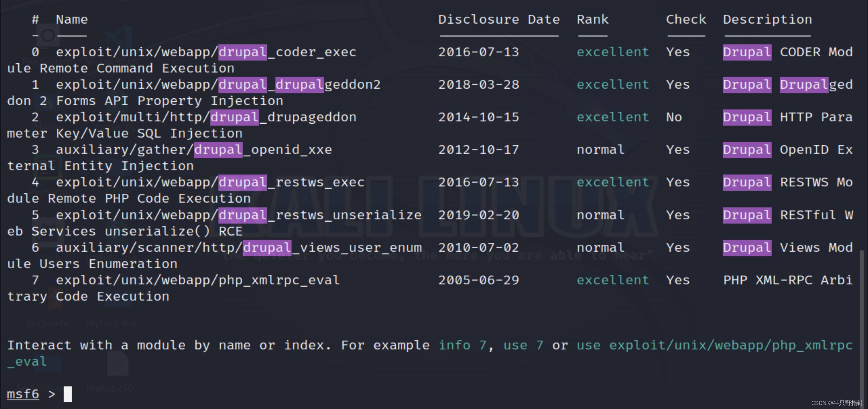The image size is (868, 409).
Task: Place the caret at the terminal cursor block
Action: click(x=68, y=395)
